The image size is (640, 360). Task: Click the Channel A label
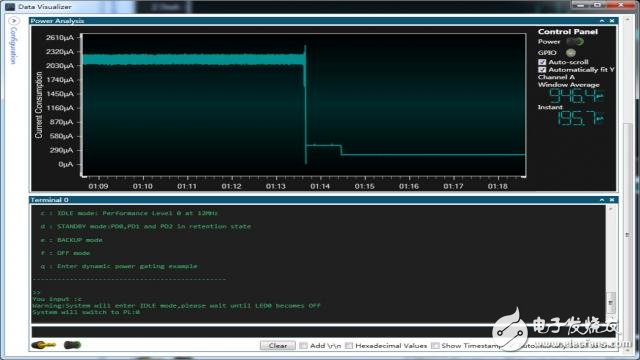pos(556,77)
